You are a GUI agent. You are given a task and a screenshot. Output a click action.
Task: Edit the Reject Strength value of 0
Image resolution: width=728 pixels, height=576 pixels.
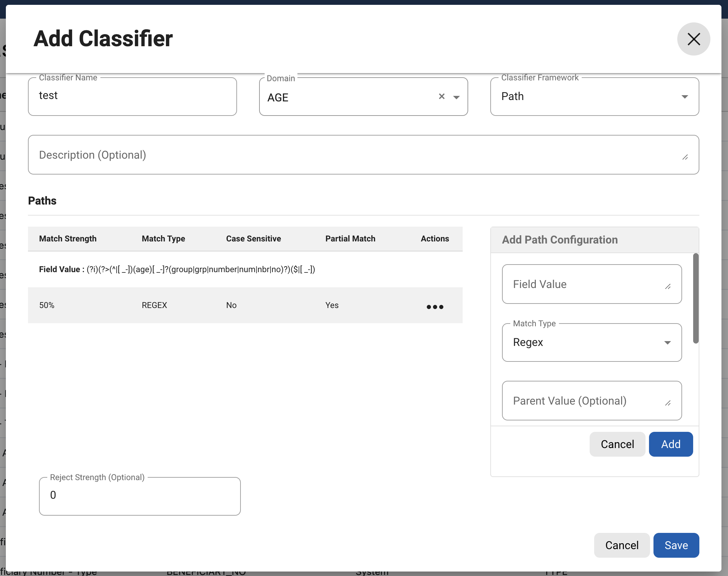tap(139, 496)
